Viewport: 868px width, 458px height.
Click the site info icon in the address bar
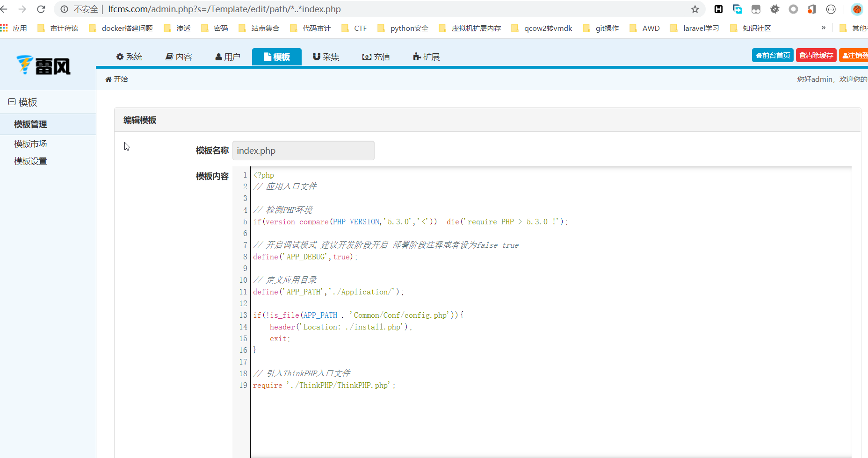(x=65, y=9)
